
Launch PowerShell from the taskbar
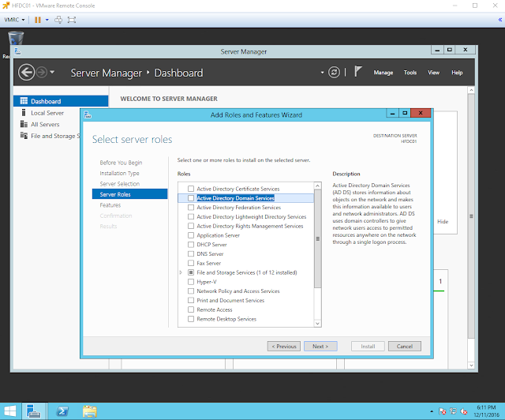pyautogui.click(x=62, y=411)
